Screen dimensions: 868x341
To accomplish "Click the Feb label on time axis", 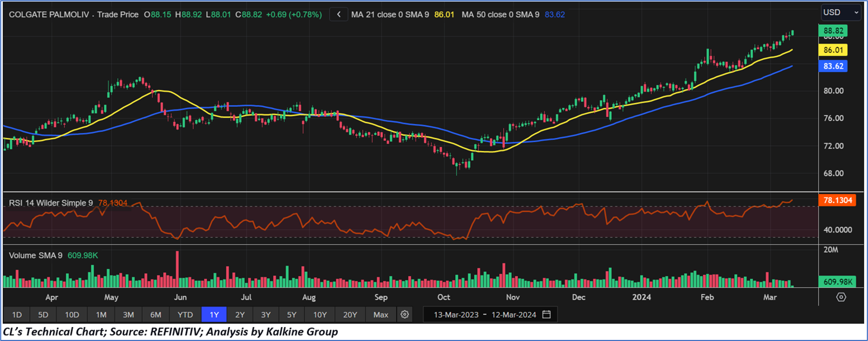I will click(x=707, y=297).
